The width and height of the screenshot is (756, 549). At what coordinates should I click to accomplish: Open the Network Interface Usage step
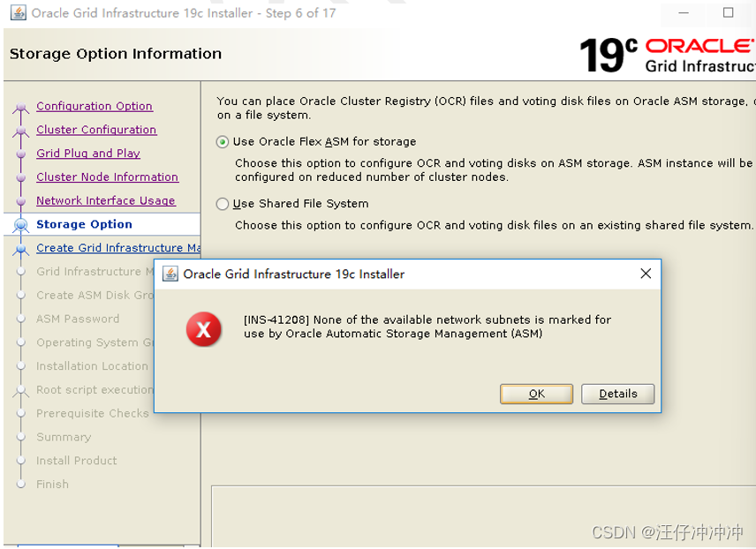[105, 200]
